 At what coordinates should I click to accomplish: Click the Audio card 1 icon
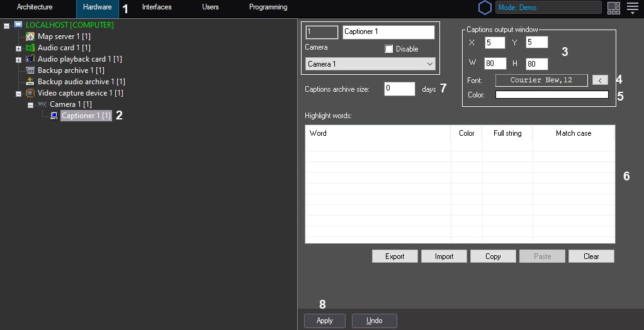coord(30,48)
